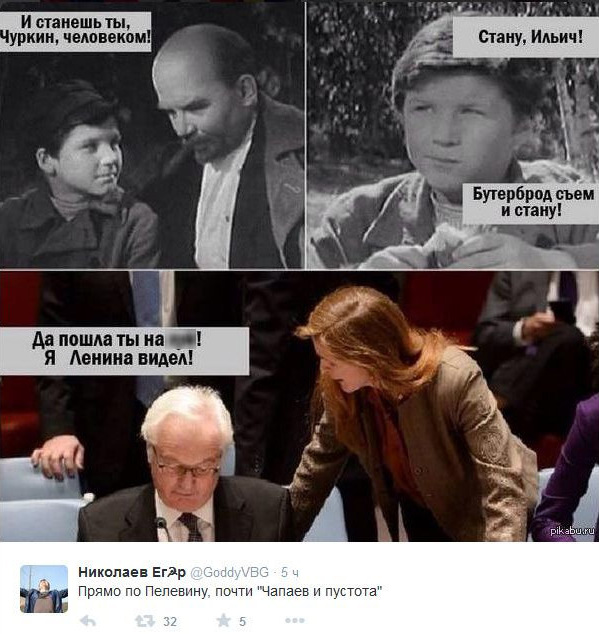Reply to the tweet using the arrow icon
This screenshot has width=599, height=634.
coord(88,621)
